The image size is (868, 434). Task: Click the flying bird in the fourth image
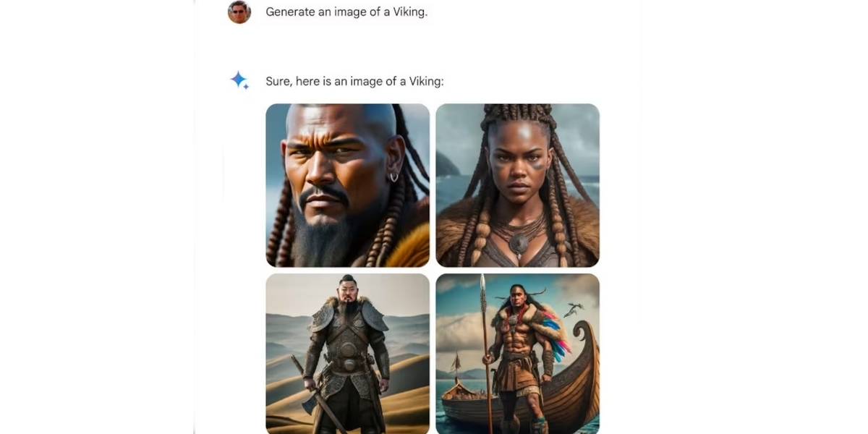click(x=574, y=309)
